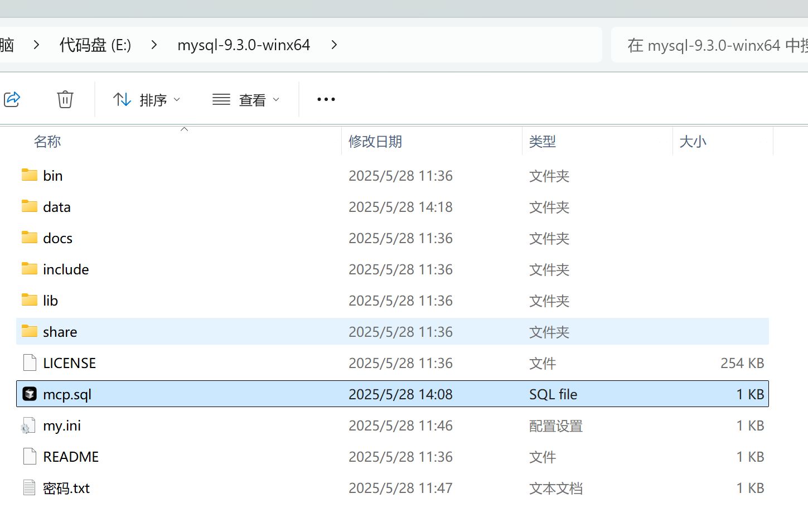Viewport: 808px width, 532px height.
Task: Select the bin folder name
Action: 53,176
